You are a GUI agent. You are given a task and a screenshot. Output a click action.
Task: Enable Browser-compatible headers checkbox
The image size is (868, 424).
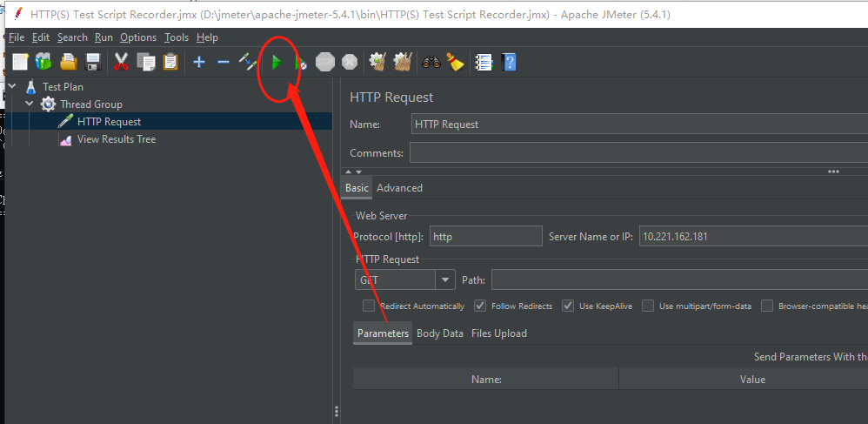pyautogui.click(x=767, y=306)
